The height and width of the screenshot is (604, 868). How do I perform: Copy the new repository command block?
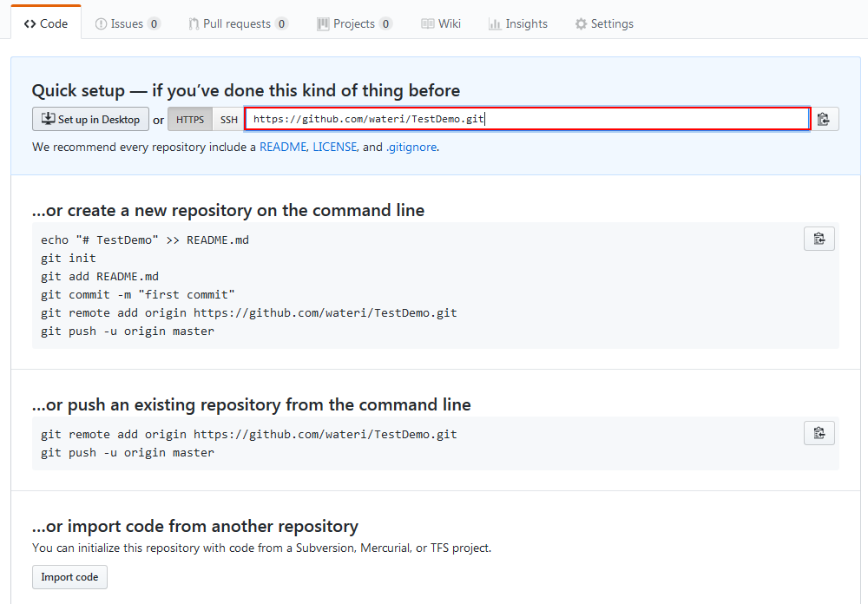[x=819, y=239]
